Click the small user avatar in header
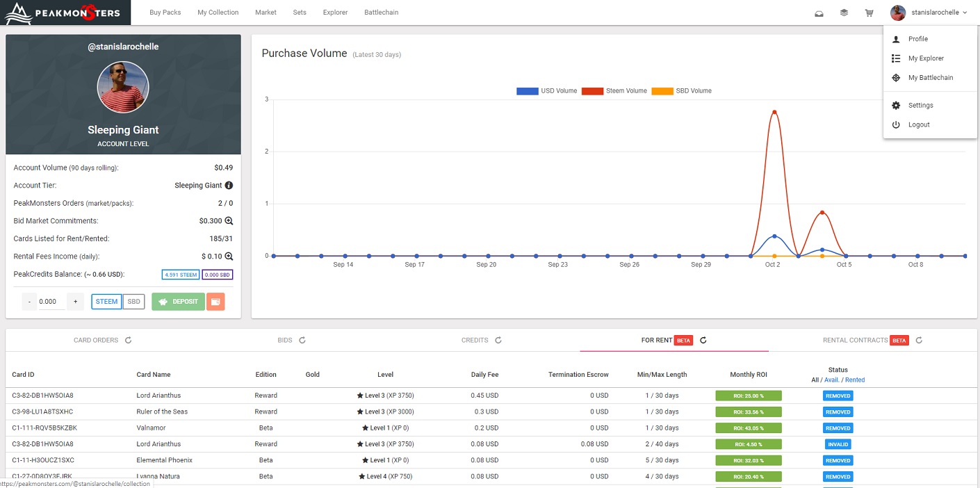The height and width of the screenshot is (488, 980). pyautogui.click(x=898, y=13)
